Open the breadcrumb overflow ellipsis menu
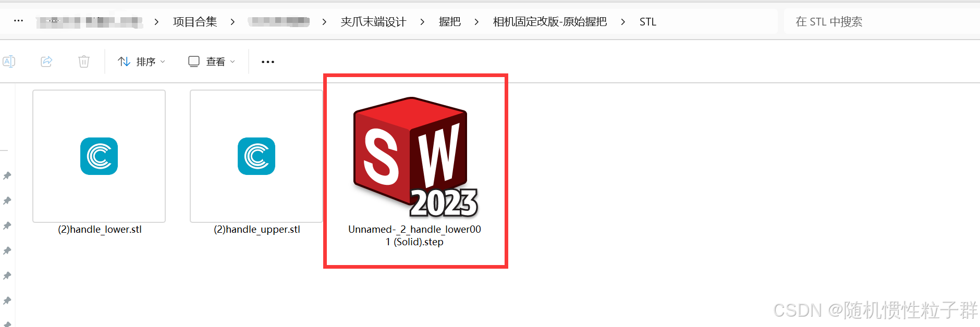The height and width of the screenshot is (327, 980). click(18, 21)
